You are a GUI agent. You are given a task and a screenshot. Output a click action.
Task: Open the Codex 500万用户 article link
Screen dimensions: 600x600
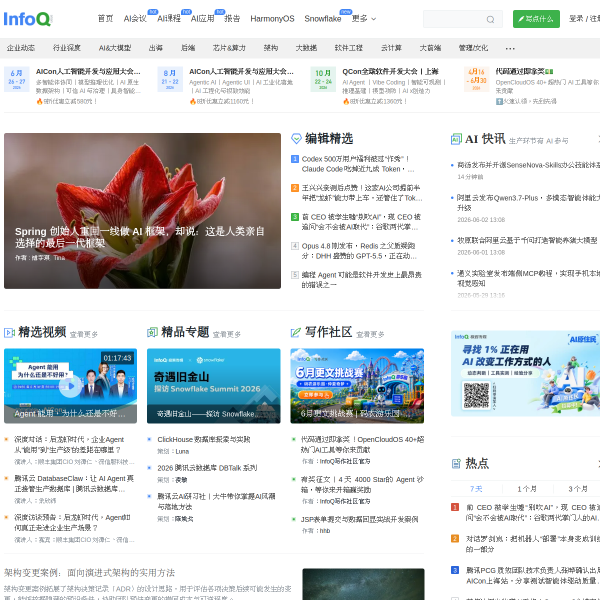358,164
